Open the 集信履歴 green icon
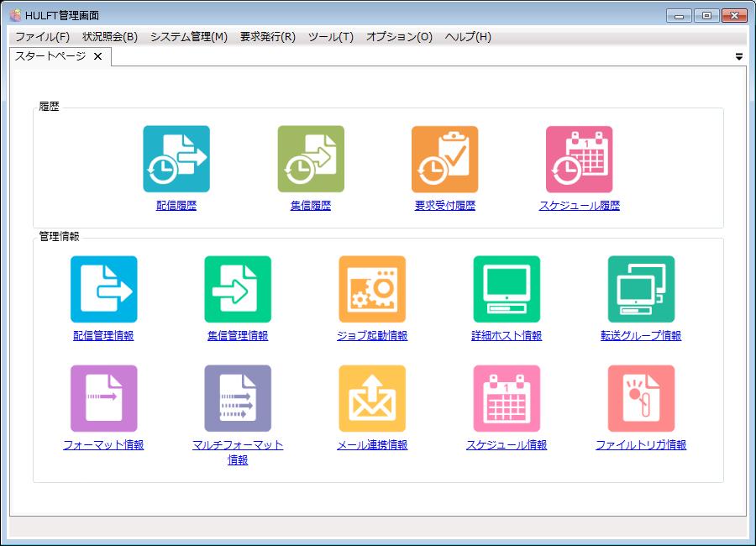The height and width of the screenshot is (546, 756). coord(311,159)
